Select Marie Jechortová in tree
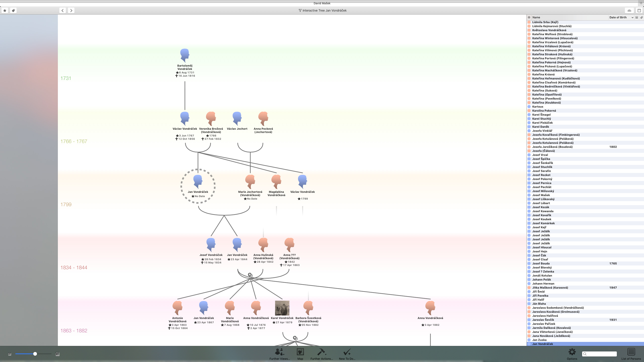644x362 pixels. [250, 188]
